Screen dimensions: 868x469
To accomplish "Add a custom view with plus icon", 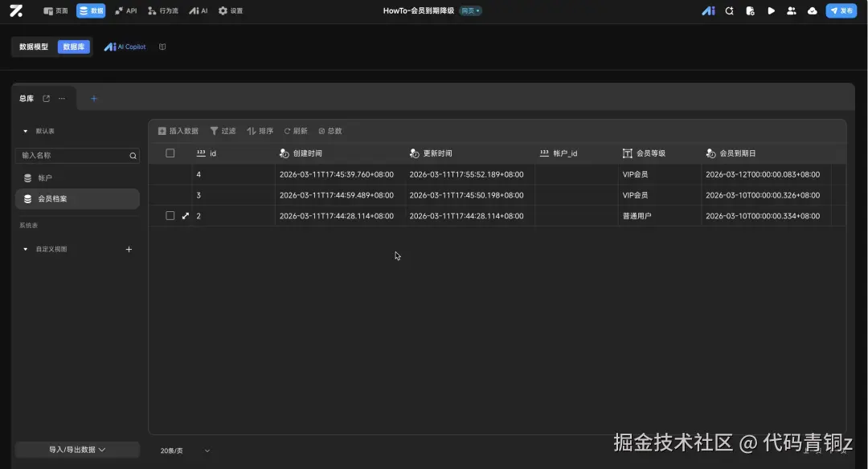I will coord(129,250).
